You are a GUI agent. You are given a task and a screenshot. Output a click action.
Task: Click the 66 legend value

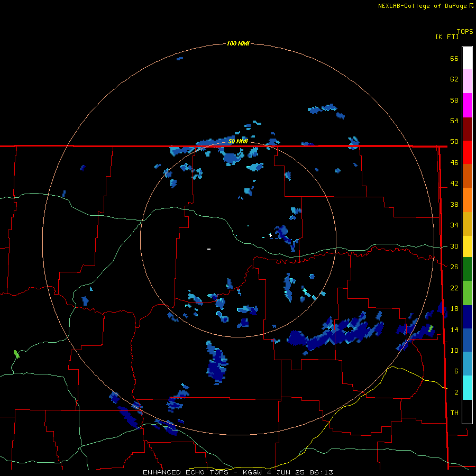tap(454, 58)
